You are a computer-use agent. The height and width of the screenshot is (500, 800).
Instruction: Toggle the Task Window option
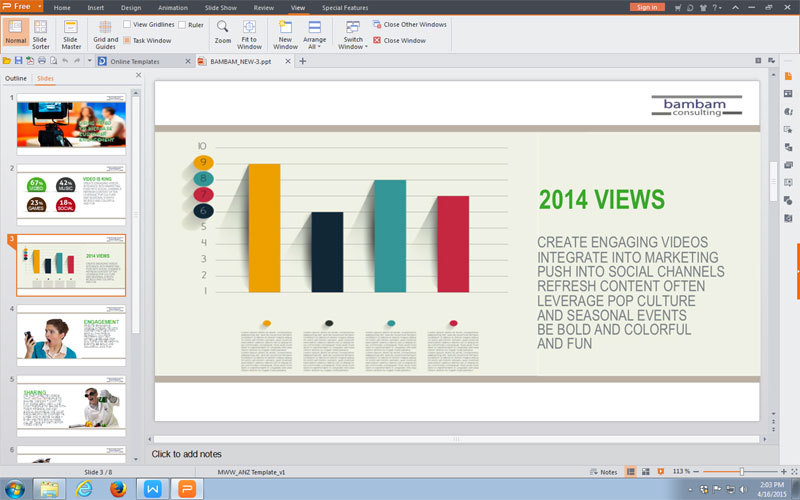[x=127, y=41]
